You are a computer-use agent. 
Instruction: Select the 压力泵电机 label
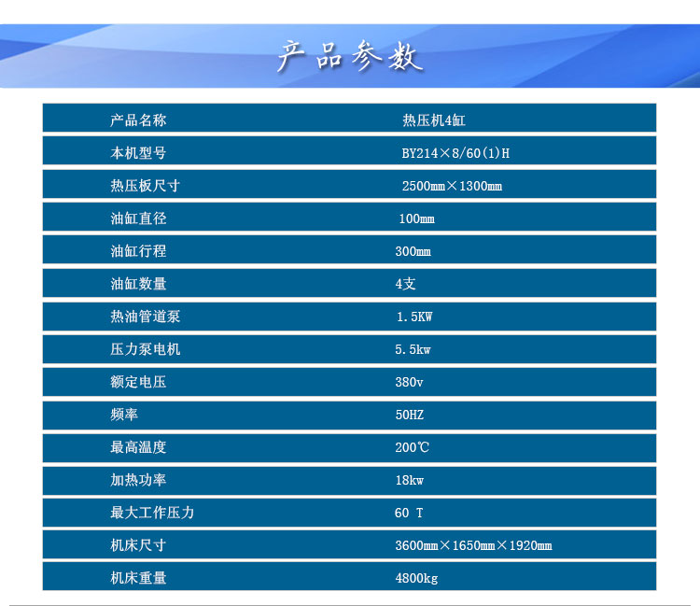[x=145, y=349]
